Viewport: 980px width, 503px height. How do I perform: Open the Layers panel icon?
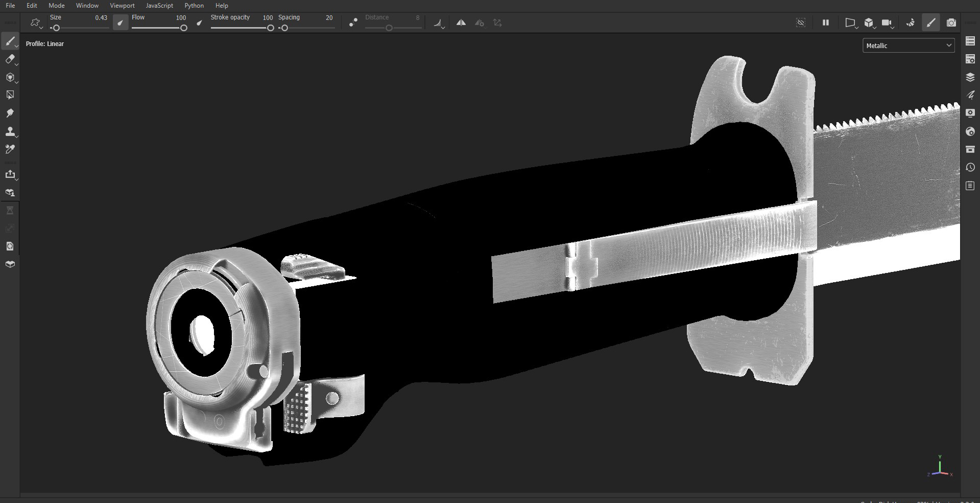pyautogui.click(x=970, y=77)
